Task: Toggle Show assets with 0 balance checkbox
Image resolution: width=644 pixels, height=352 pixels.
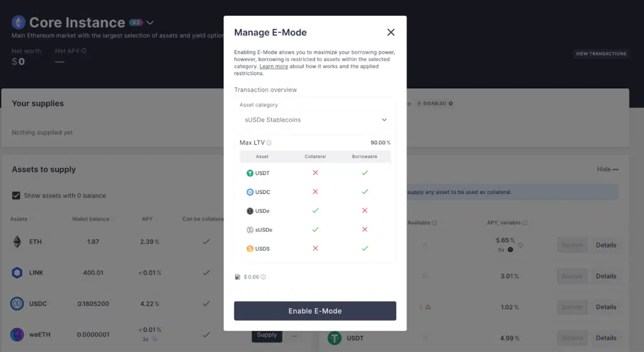Action: [16, 195]
